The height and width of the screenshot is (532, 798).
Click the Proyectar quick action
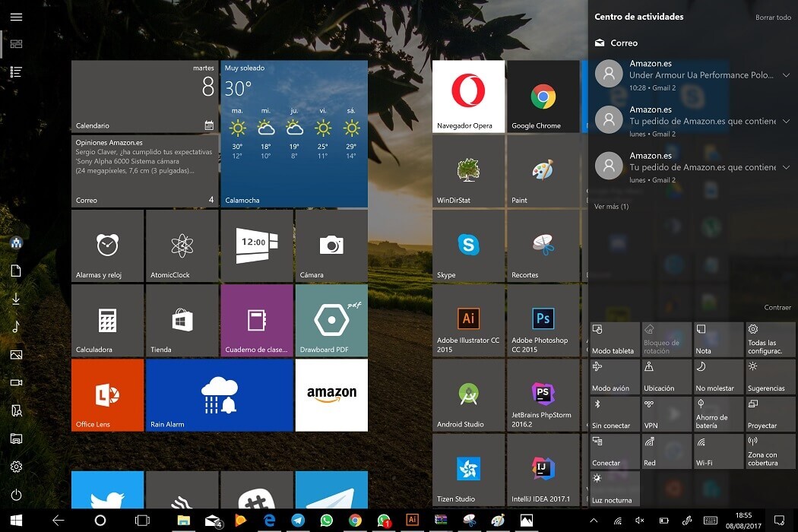coord(771,414)
